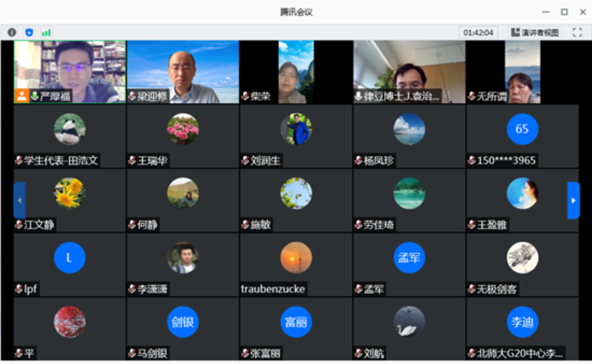Click the microphone icon beside 律豆博士

point(358,96)
